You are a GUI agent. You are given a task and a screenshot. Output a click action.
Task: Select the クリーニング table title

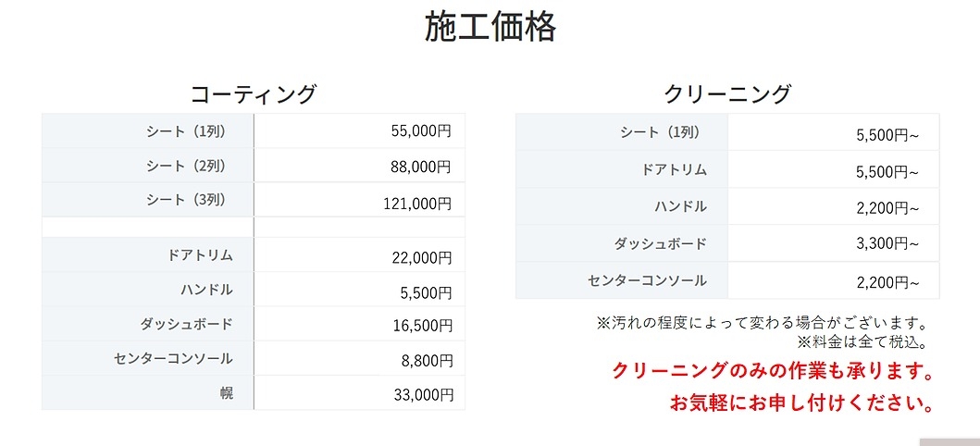[727, 94]
